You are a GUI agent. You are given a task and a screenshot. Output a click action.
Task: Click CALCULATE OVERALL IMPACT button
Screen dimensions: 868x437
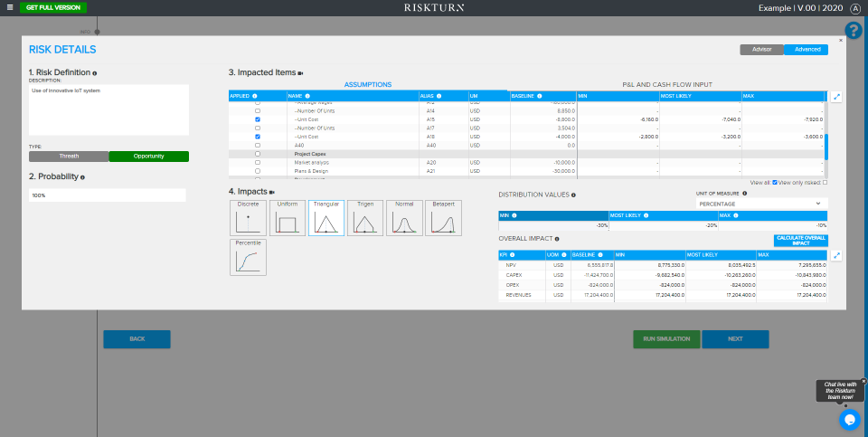[x=801, y=241]
